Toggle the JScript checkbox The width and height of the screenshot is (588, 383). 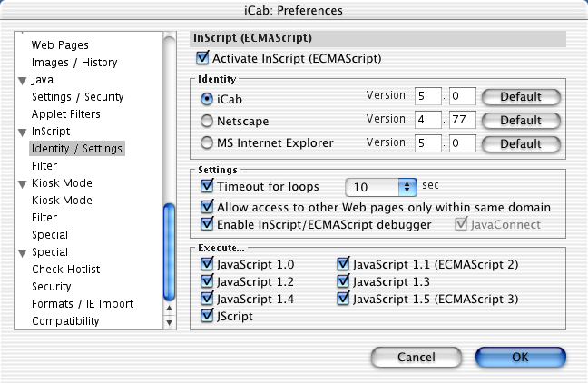click(207, 316)
